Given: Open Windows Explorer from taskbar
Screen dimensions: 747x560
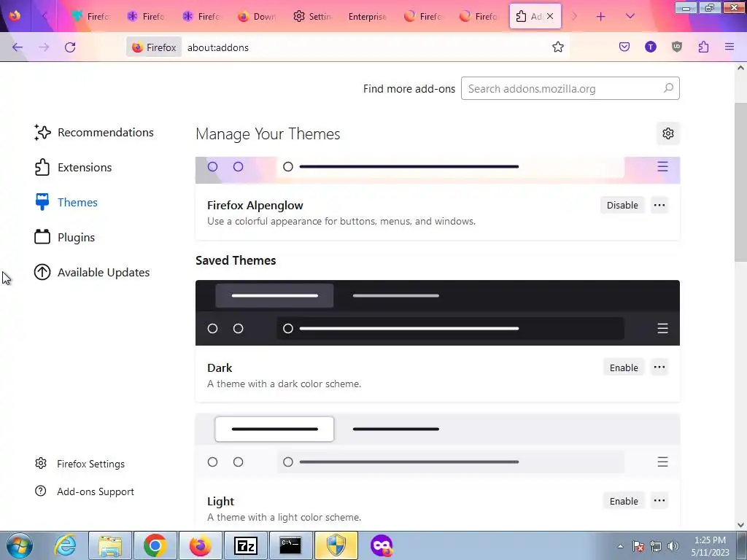Looking at the screenshot, I should tap(111, 545).
